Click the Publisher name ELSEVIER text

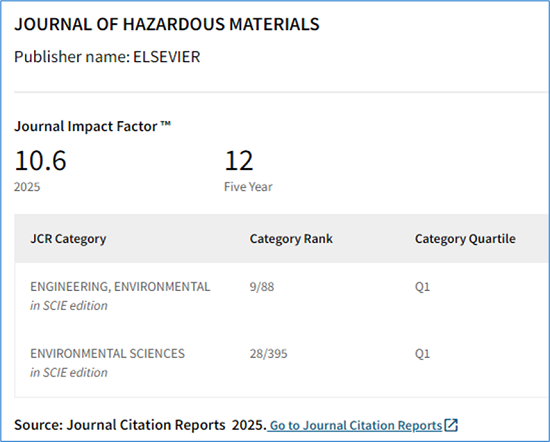(107, 57)
